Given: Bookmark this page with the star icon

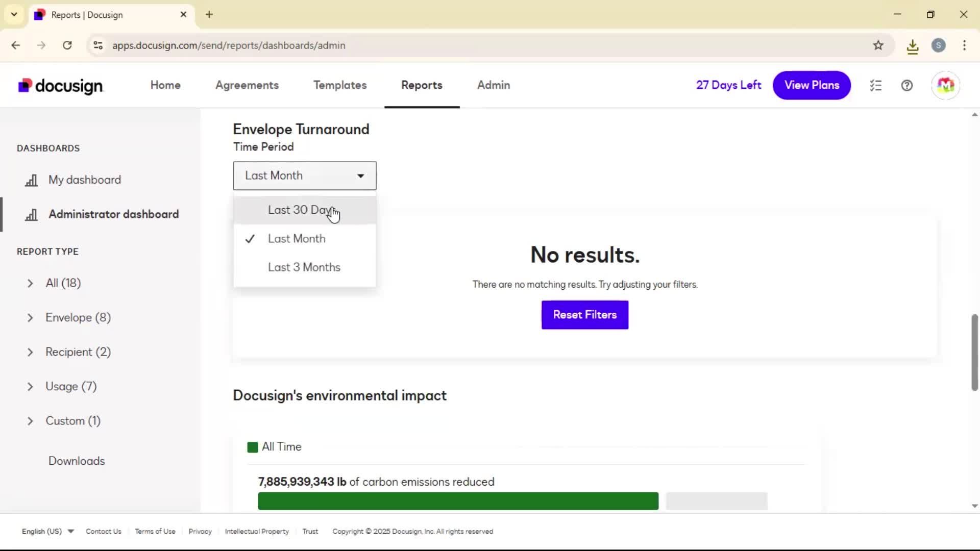Looking at the screenshot, I should pos(878,45).
